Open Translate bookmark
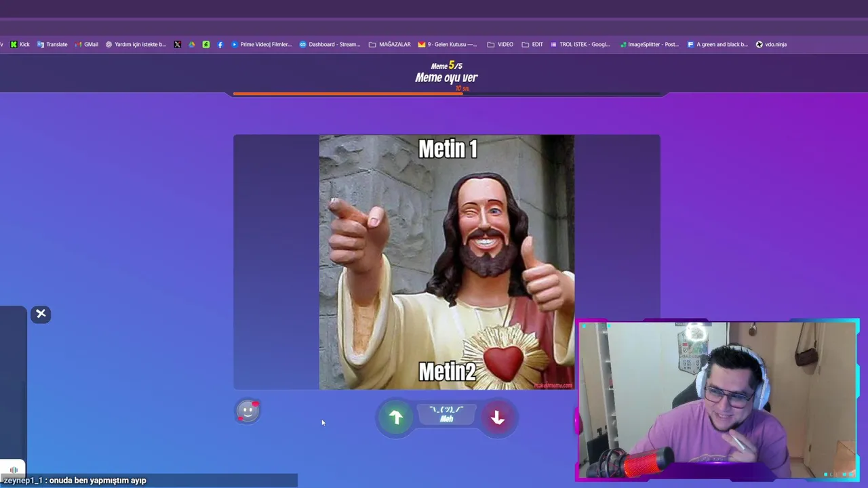868x488 pixels. pyautogui.click(x=52, y=45)
